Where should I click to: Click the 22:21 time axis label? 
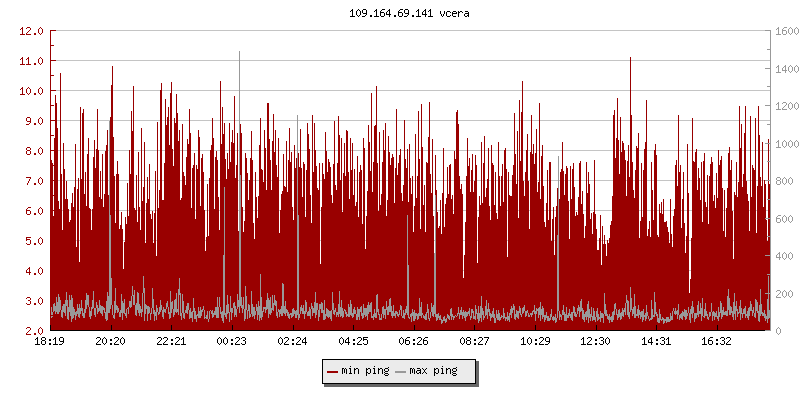171,342
